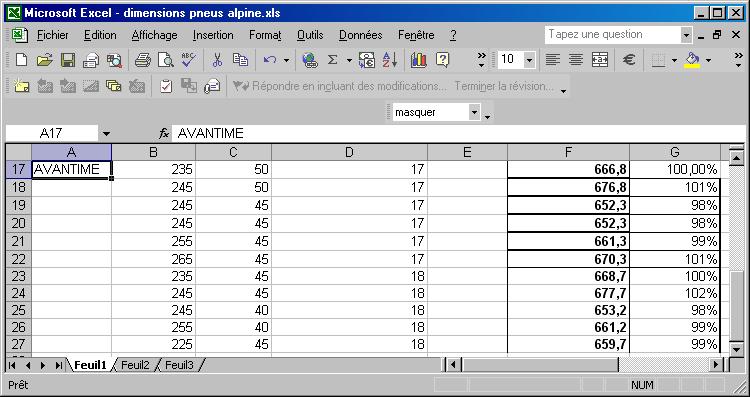Open the borders dropdown arrow
750x397 pixels.
coord(674,60)
